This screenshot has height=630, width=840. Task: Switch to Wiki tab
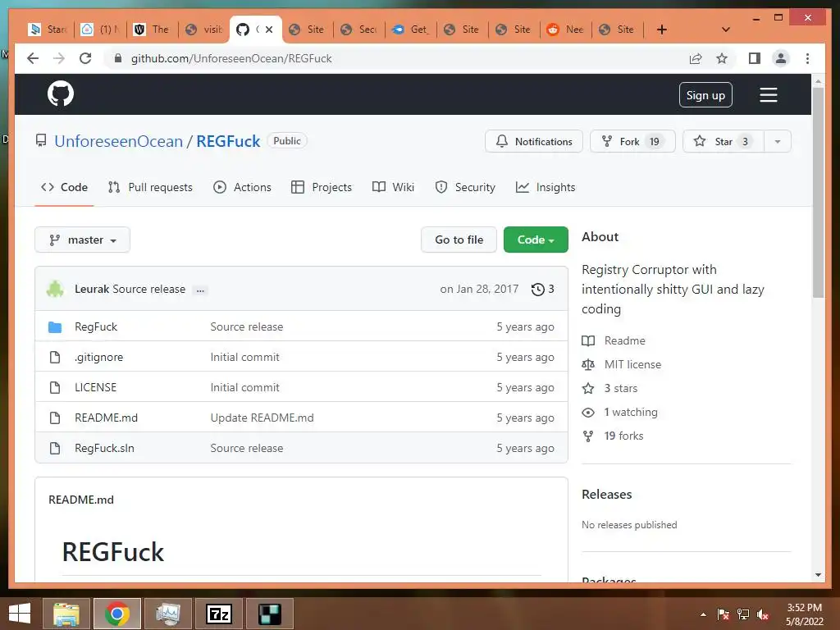coord(393,188)
